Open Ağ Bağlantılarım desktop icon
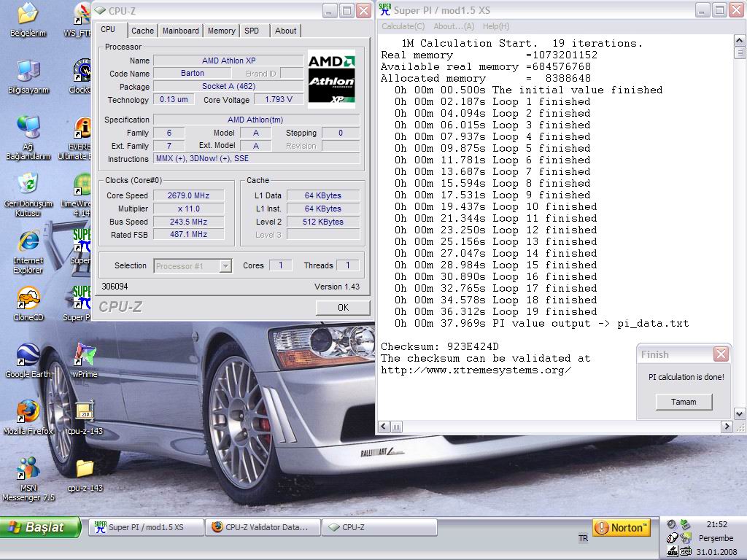This screenshot has height=560, width=747. point(28,137)
